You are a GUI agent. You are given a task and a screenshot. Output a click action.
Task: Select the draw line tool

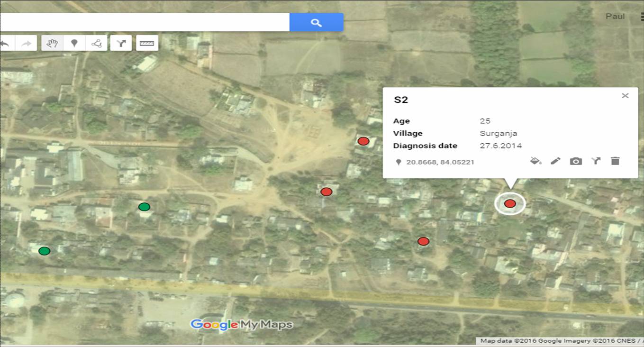[x=97, y=43]
